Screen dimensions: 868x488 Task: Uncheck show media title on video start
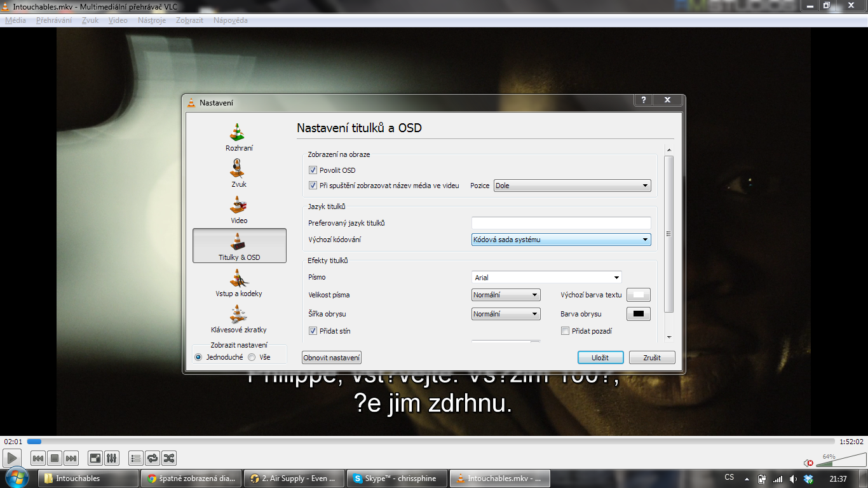pyautogui.click(x=313, y=186)
